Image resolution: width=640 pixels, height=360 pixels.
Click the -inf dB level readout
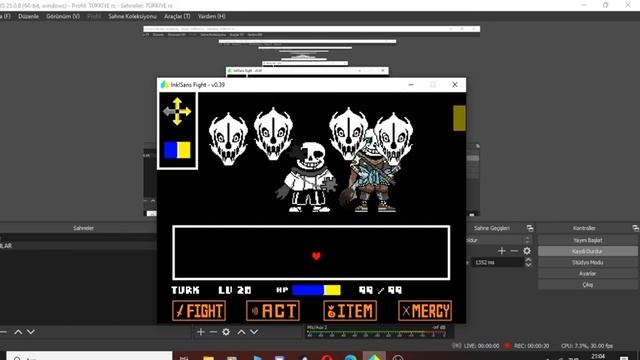(x=439, y=327)
